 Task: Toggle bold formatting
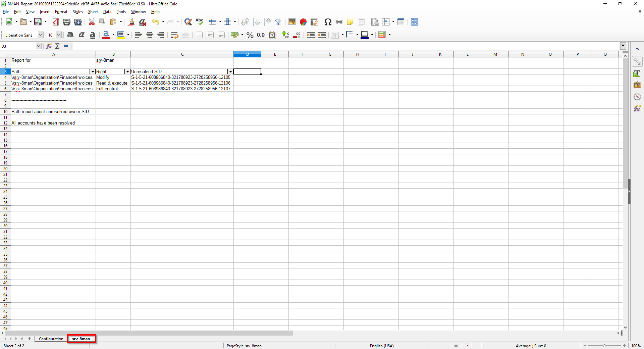click(x=70, y=35)
